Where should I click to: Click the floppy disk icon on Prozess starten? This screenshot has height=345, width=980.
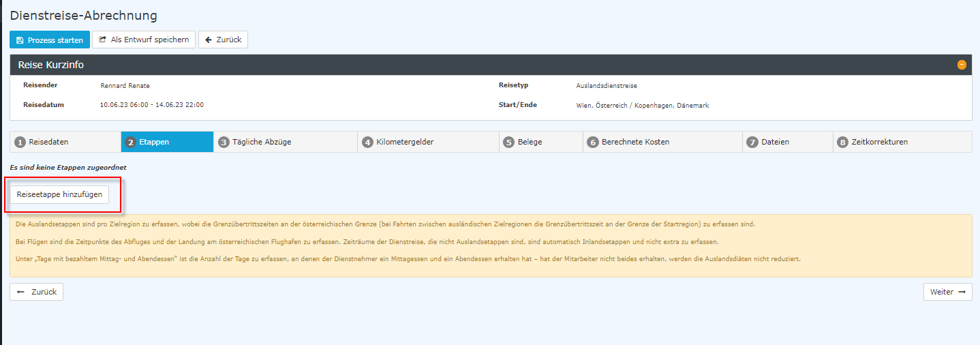[20, 40]
